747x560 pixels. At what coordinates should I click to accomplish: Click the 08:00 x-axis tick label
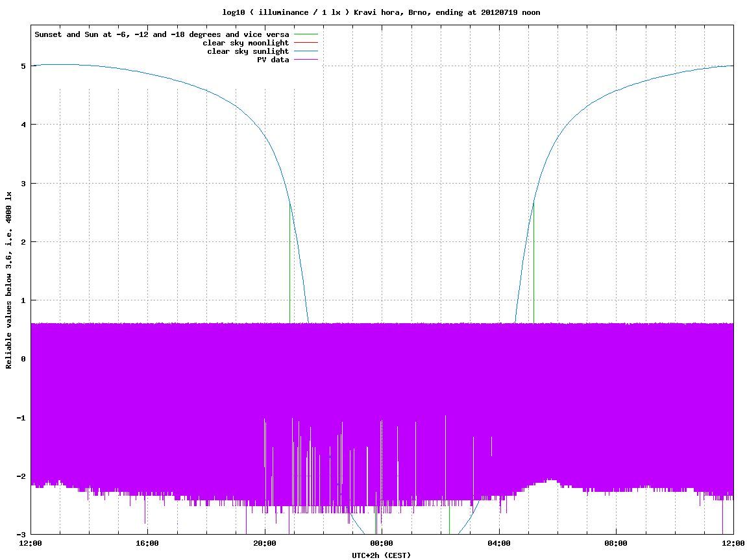(617, 543)
